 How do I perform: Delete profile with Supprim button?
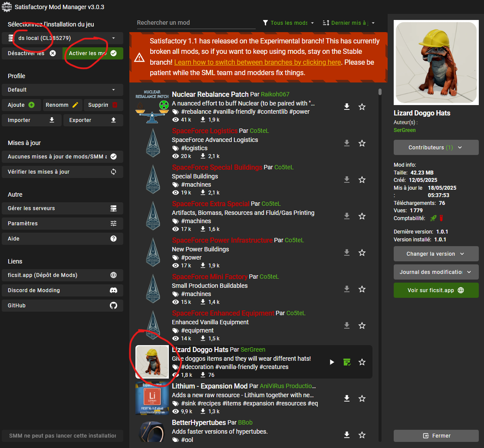click(x=103, y=105)
